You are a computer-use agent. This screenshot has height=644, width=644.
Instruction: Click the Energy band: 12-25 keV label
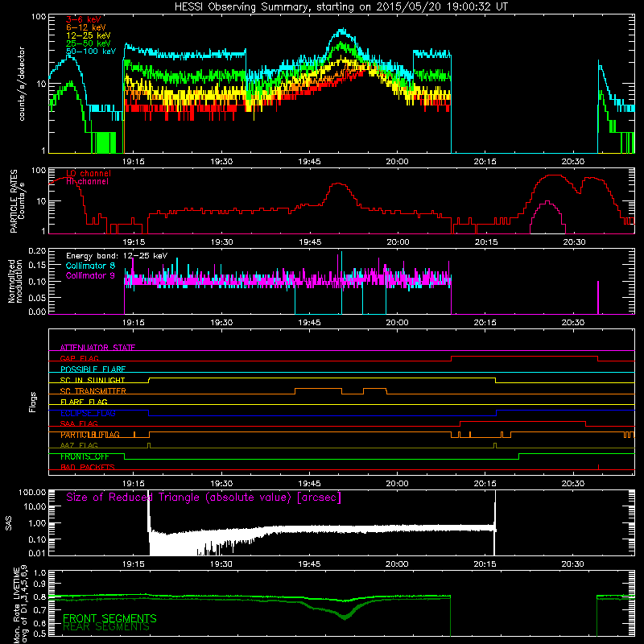coord(117,256)
